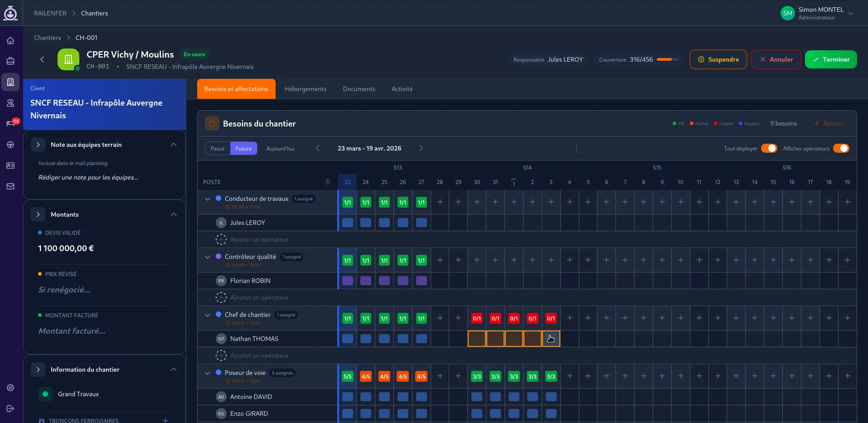868x423 pixels.
Task: Switch the period selector to Passé
Action: (x=218, y=148)
